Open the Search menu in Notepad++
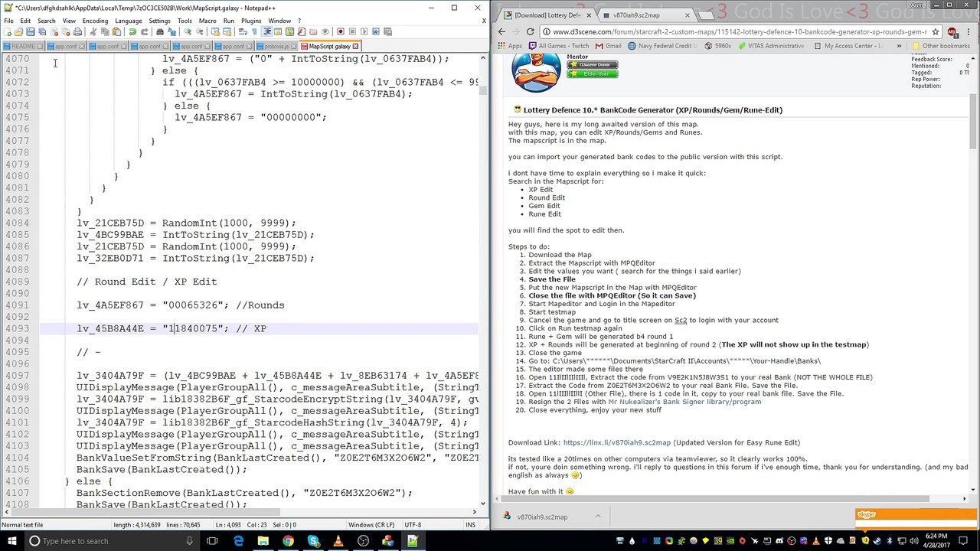The width and height of the screenshot is (980, 551). [46, 21]
